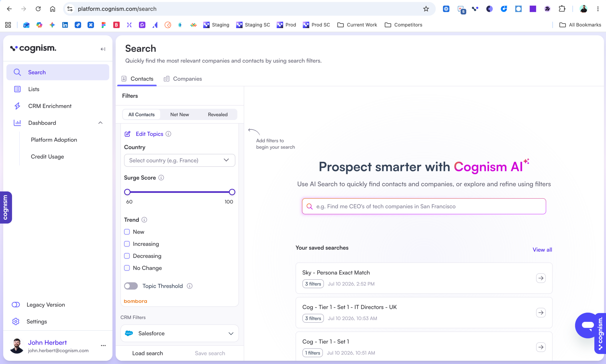Click the Cognism logo in sidebar
The height and width of the screenshot is (364, 606).
pyautogui.click(x=33, y=48)
